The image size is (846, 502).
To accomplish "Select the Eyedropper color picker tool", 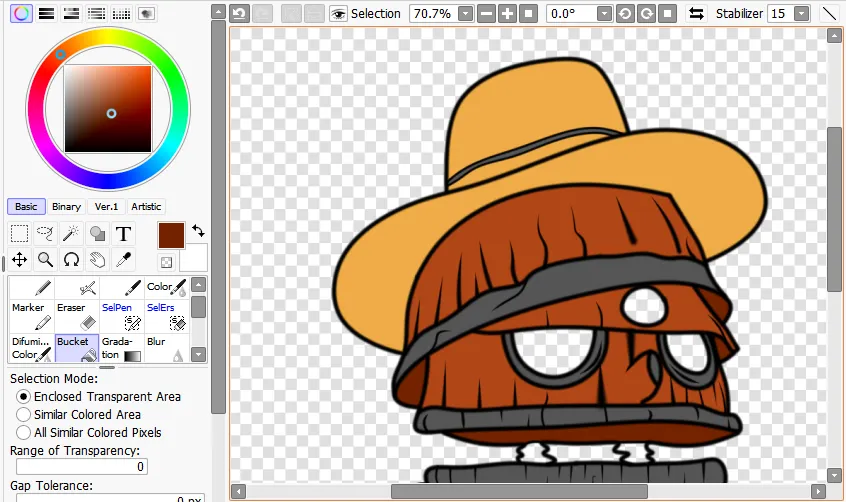I will (123, 260).
